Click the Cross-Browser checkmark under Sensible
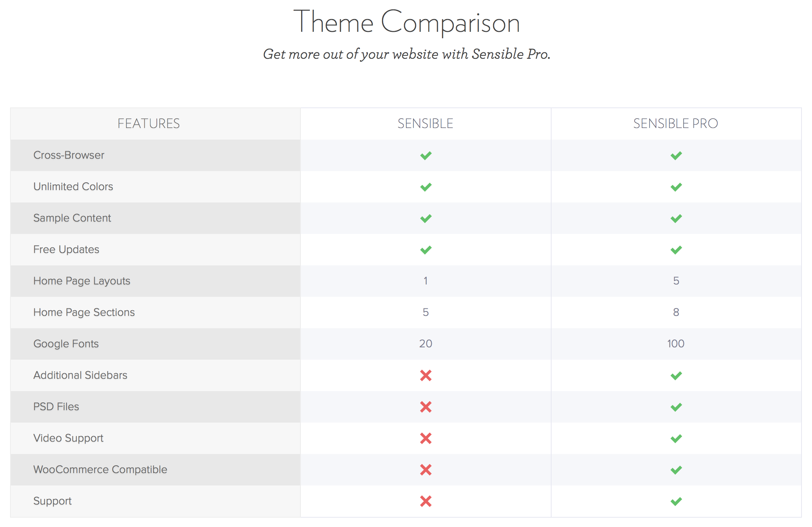The image size is (812, 527). click(x=426, y=156)
